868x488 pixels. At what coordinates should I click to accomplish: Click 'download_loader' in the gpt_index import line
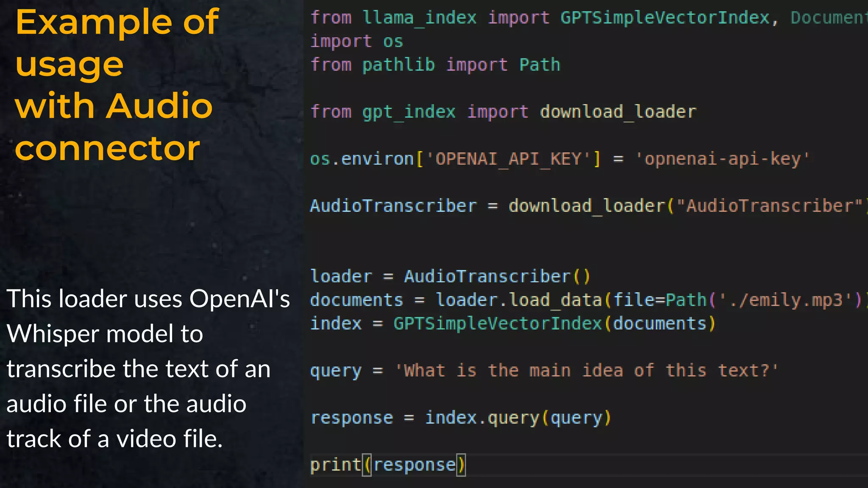[618, 112]
